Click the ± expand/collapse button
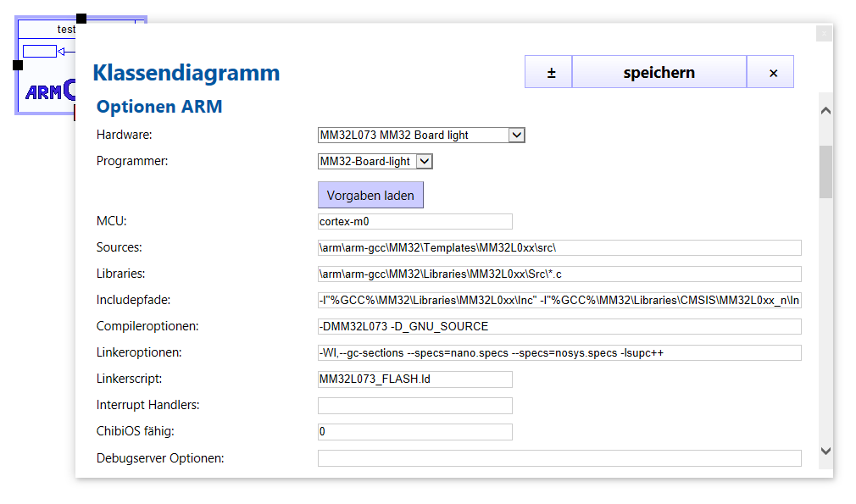856x504 pixels. tap(549, 73)
